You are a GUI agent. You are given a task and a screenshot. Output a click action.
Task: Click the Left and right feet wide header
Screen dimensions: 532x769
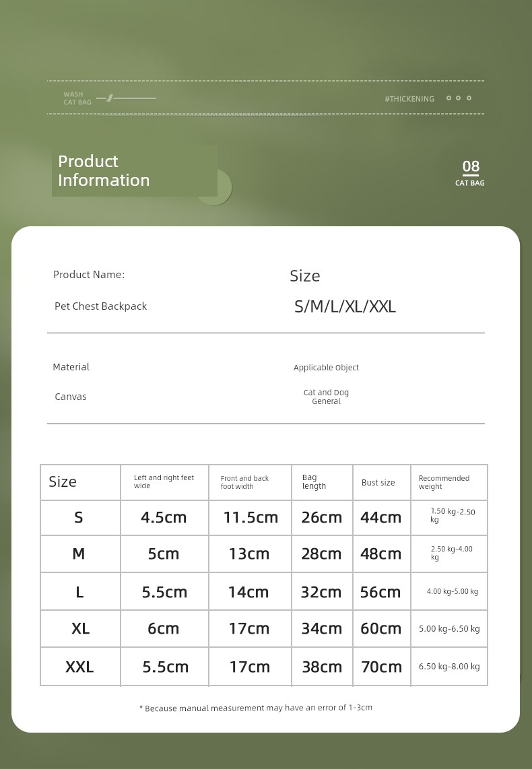click(x=164, y=481)
